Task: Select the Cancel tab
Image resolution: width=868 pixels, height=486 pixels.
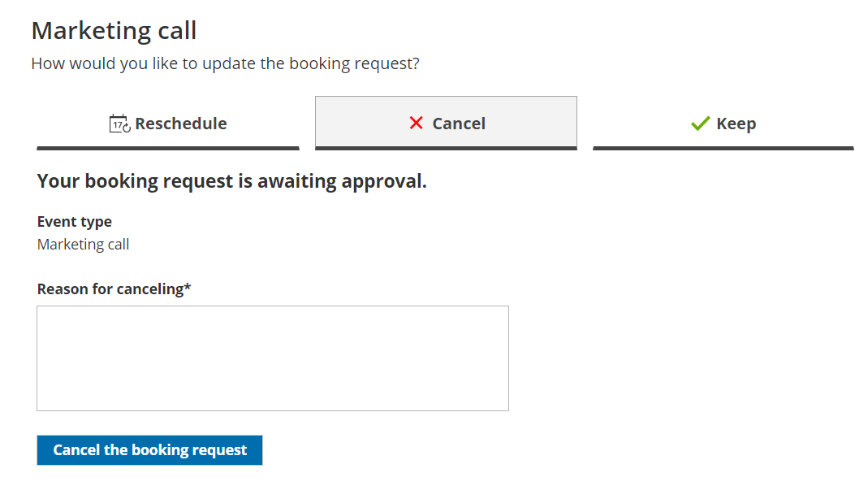Action: coord(446,124)
